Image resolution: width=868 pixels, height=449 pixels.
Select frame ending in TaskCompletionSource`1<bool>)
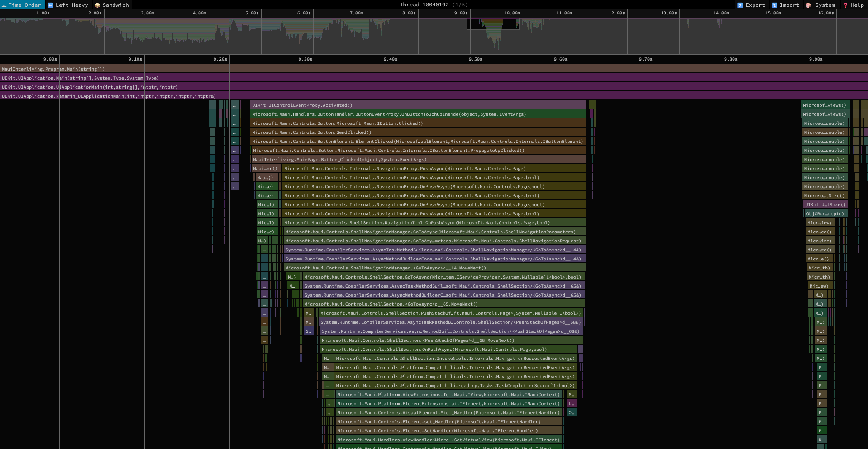coord(456,385)
